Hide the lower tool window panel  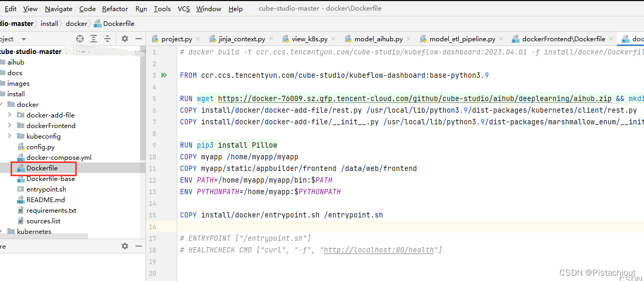pyautogui.click(x=139, y=246)
